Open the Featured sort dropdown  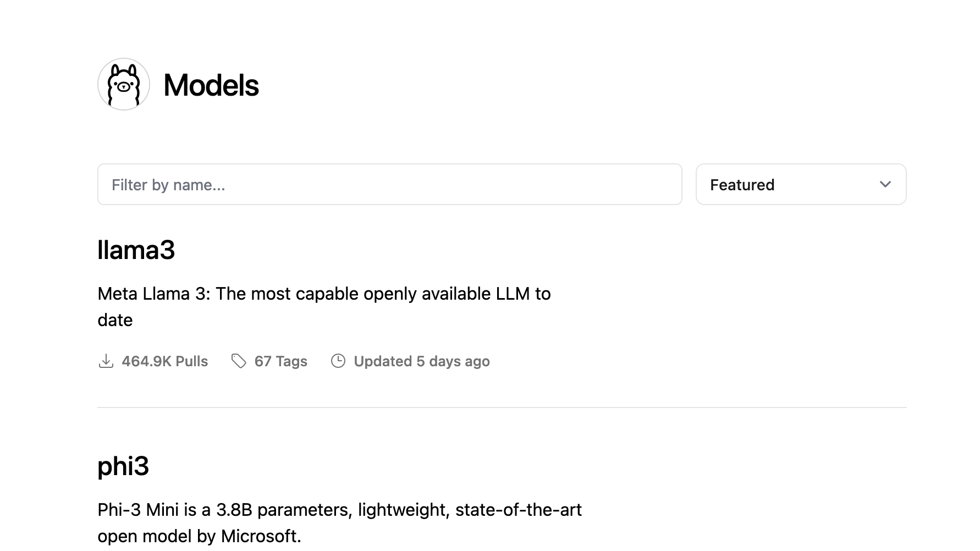800,184
